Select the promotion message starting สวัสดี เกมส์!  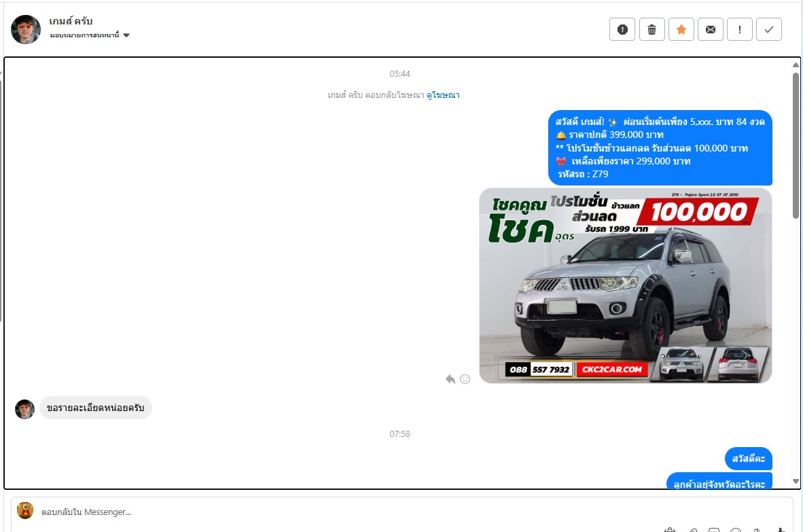click(660, 148)
